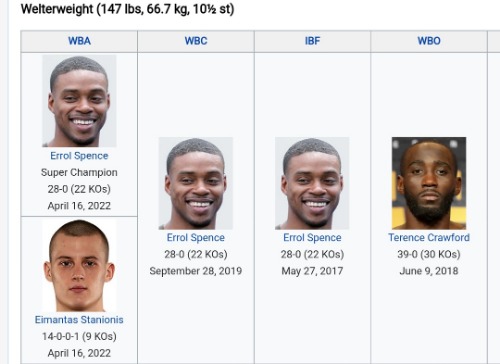Screen dimensions: 500x364
Task: Click the Terence Crawford photo thumbnail
Action: pyautogui.click(x=429, y=183)
